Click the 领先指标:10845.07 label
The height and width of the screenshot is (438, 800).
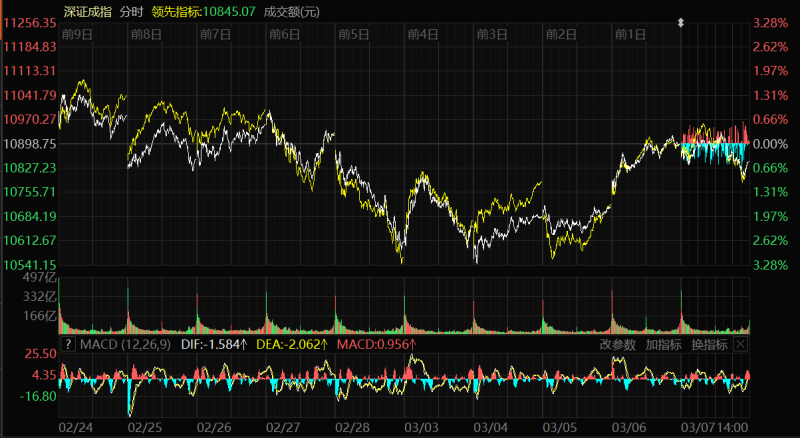(x=203, y=12)
